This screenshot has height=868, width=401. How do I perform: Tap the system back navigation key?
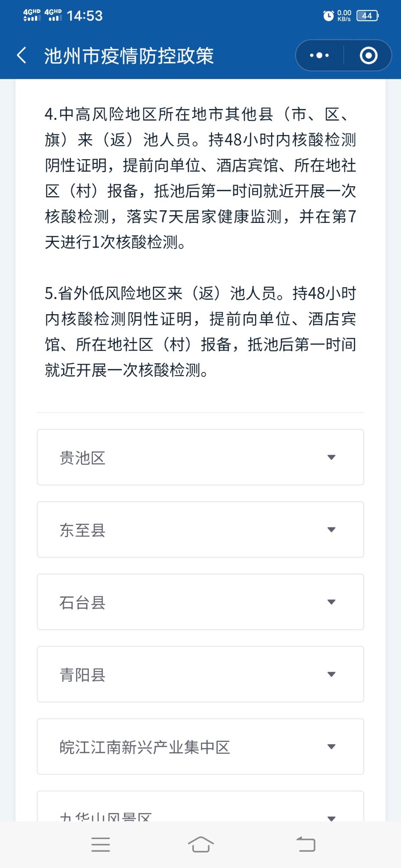306,844
